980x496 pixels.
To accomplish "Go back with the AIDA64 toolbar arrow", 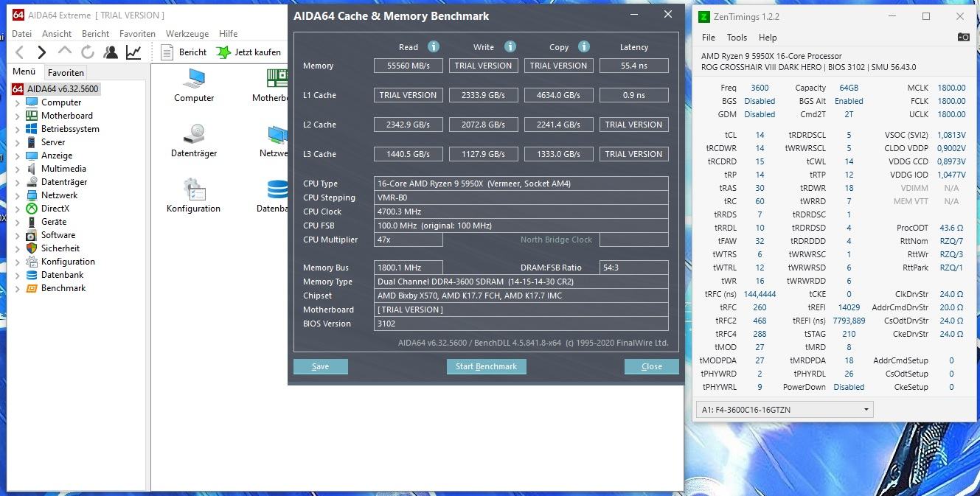I will coord(20,52).
